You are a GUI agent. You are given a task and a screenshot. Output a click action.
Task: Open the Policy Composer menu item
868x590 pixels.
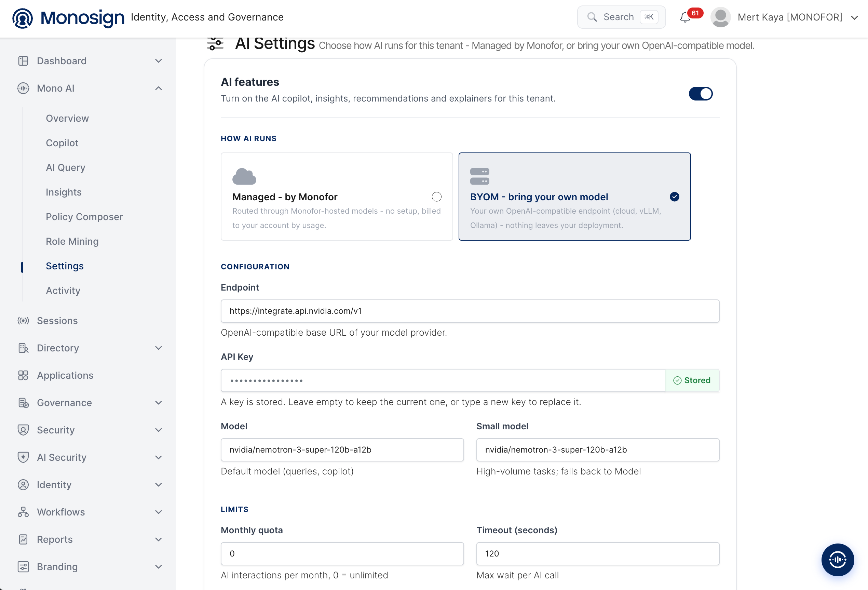(84, 217)
